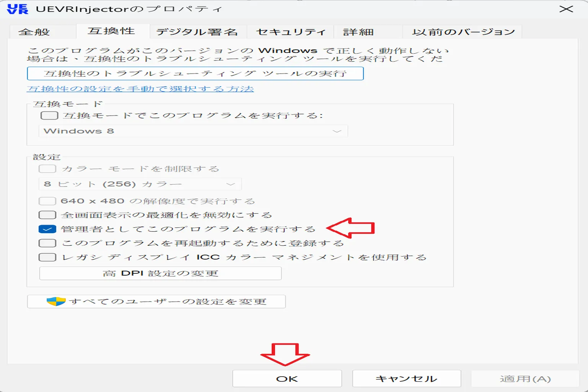
Task: Tick このプログラムを再起動するために登録する checkbox
Action: tap(47, 243)
